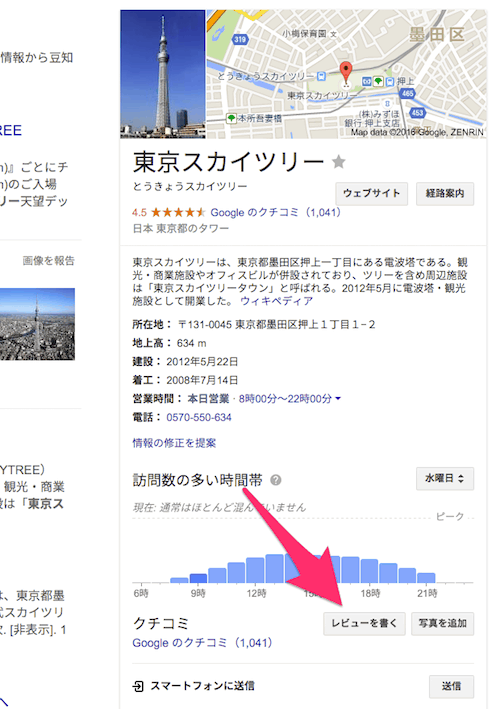Click the 画像を報告 link
500x709 pixels.
(x=48, y=261)
